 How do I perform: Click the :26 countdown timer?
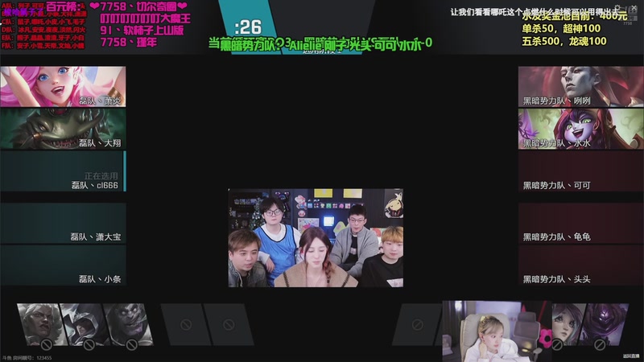[248, 27]
